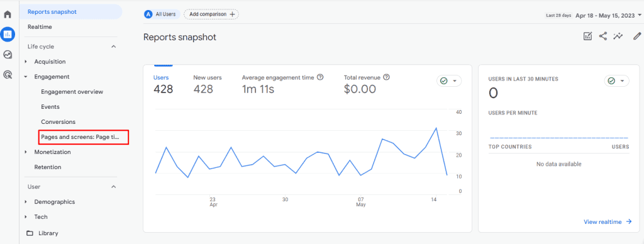This screenshot has width=644, height=244.
Task: Click the Acquisition label
Action: 50,62
